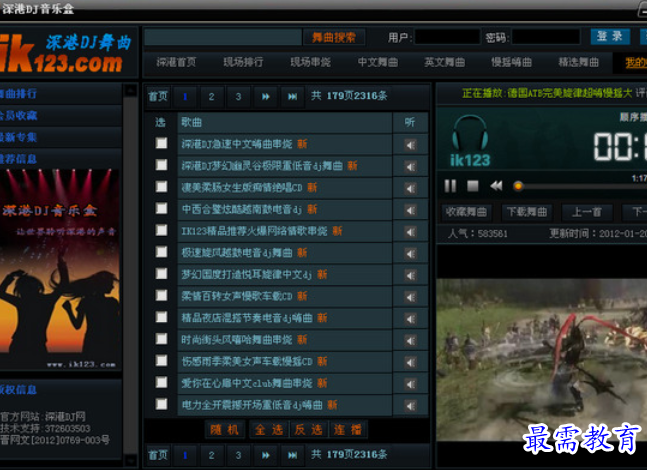Click the 密码 password field

(x=545, y=37)
